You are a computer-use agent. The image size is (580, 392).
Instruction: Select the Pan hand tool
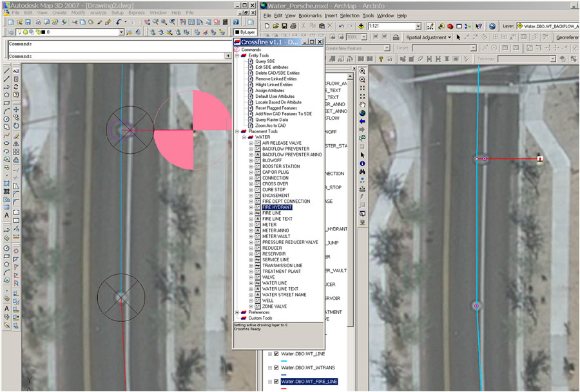(x=362, y=104)
